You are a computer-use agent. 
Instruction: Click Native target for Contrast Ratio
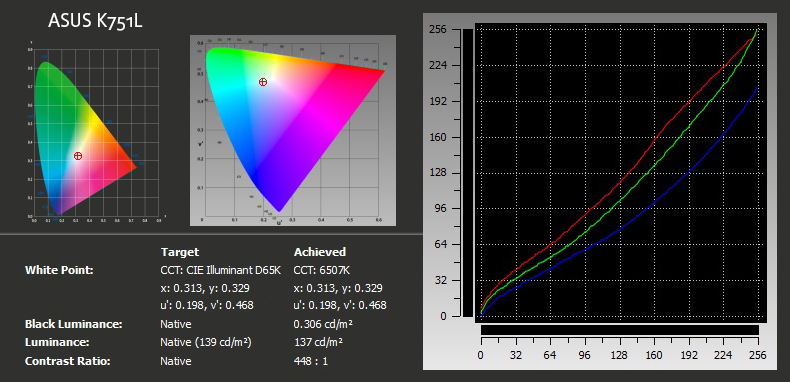(x=176, y=361)
